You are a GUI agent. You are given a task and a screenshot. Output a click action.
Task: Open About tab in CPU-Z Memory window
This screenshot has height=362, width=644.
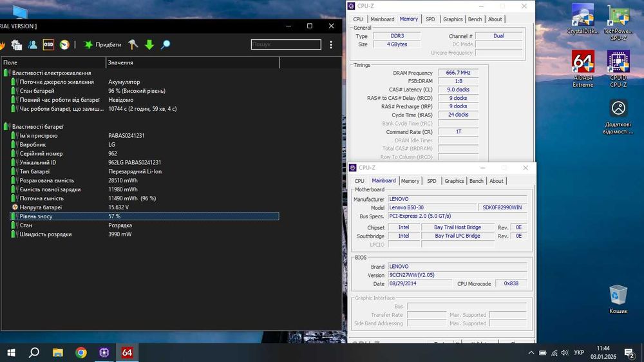tap(495, 19)
